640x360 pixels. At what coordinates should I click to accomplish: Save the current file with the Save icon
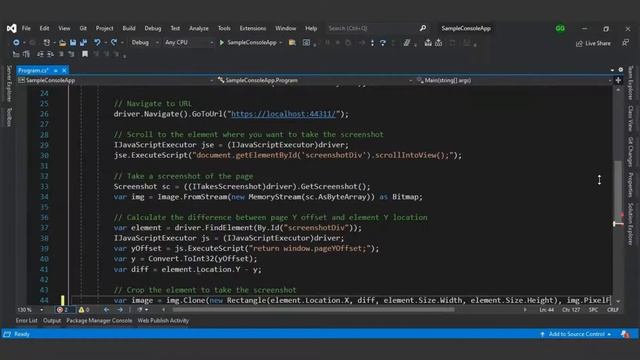point(73,42)
